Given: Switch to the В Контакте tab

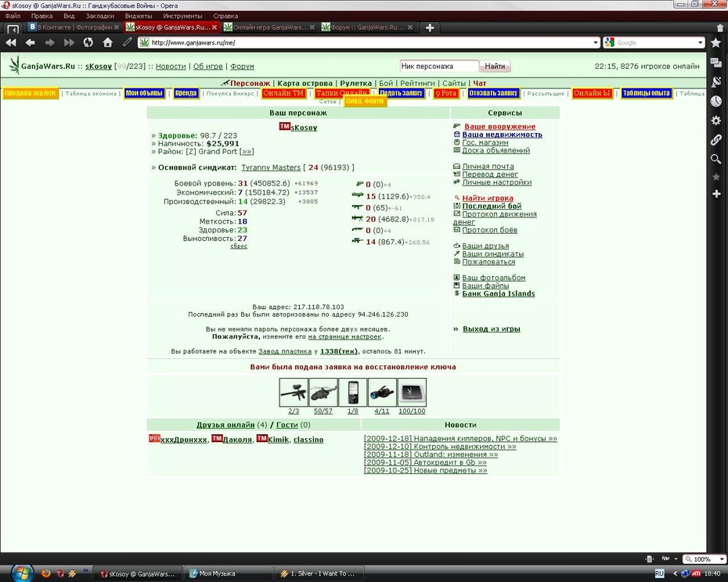Looking at the screenshot, I should pos(74,28).
